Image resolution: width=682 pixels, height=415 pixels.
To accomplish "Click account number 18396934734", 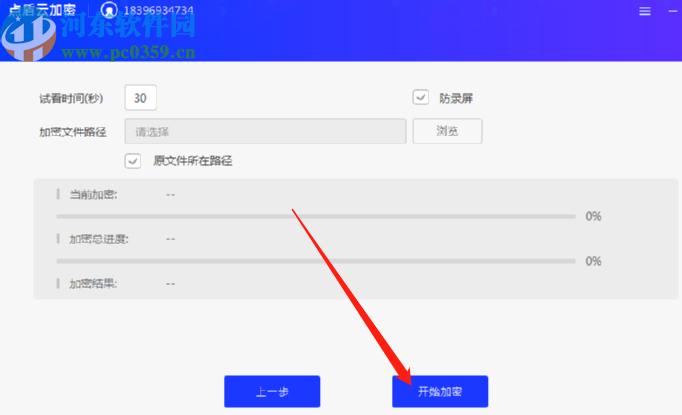I will click(x=159, y=10).
